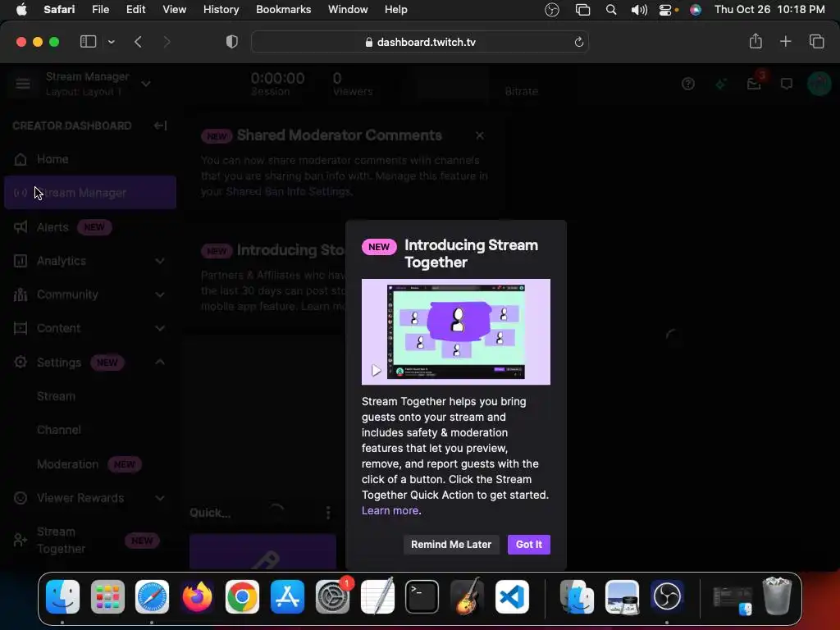
Task: Dismiss the Shared Moderator Comments notice
Action: (x=479, y=135)
